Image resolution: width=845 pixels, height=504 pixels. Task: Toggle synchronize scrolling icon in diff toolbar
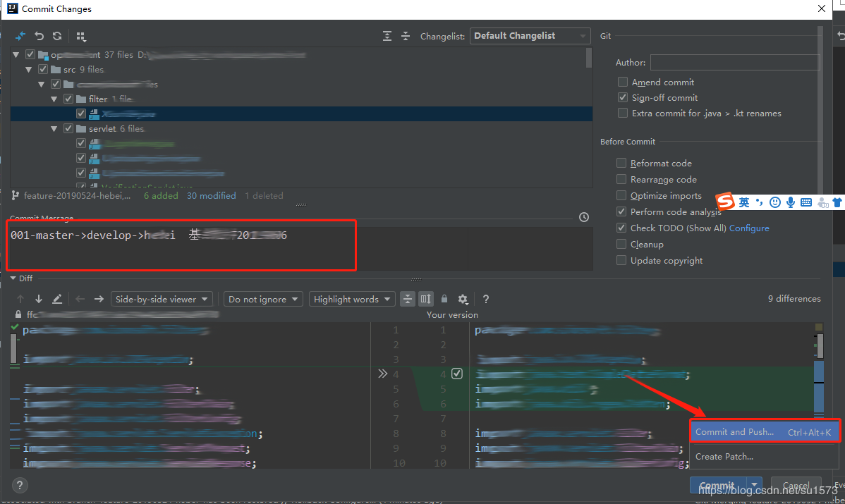point(425,299)
